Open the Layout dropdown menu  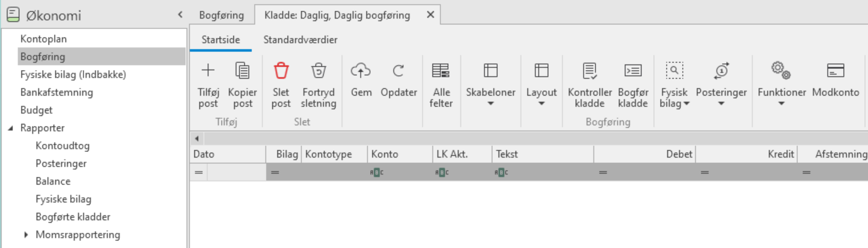tap(541, 85)
